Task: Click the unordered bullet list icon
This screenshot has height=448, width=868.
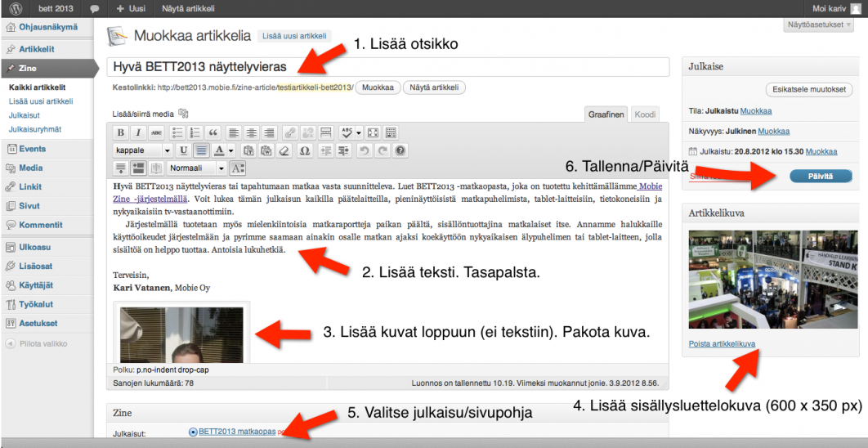Action: point(176,132)
